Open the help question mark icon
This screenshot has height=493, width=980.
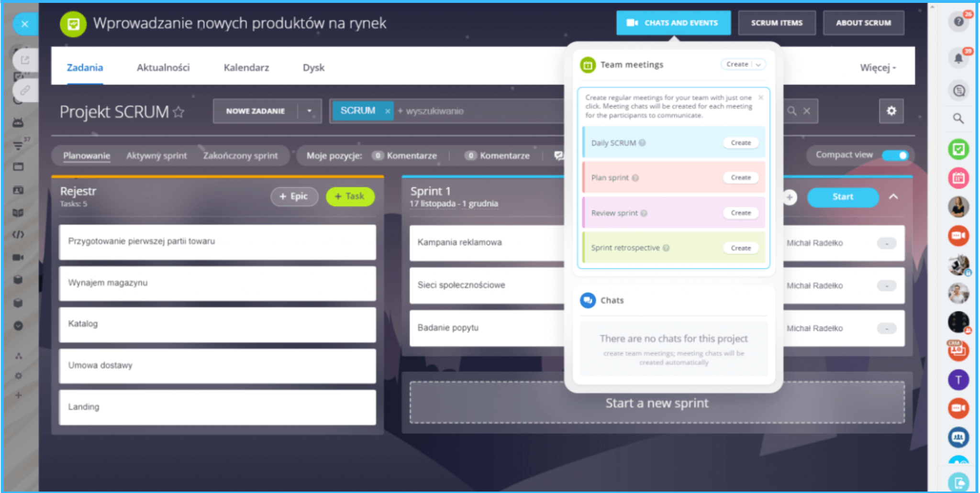pos(958,22)
